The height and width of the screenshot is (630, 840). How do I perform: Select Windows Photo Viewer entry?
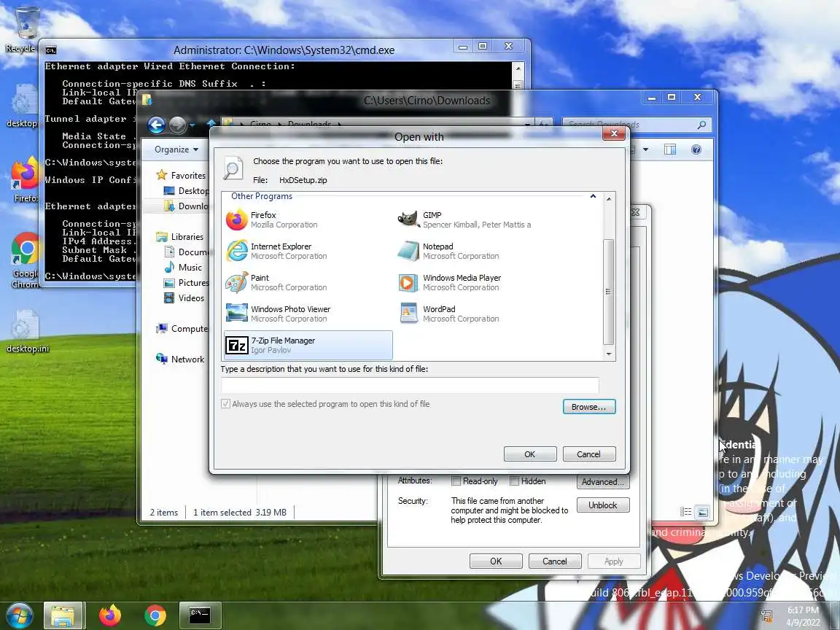pyautogui.click(x=308, y=314)
